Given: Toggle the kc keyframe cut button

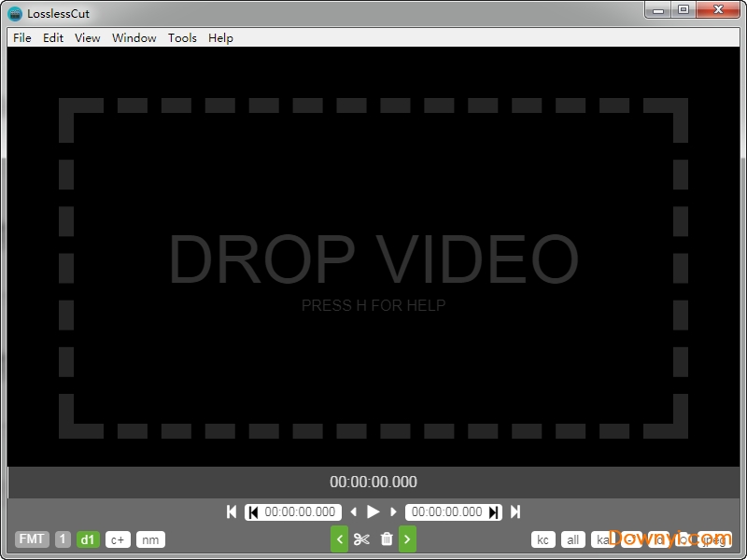Looking at the screenshot, I should pyautogui.click(x=543, y=539).
